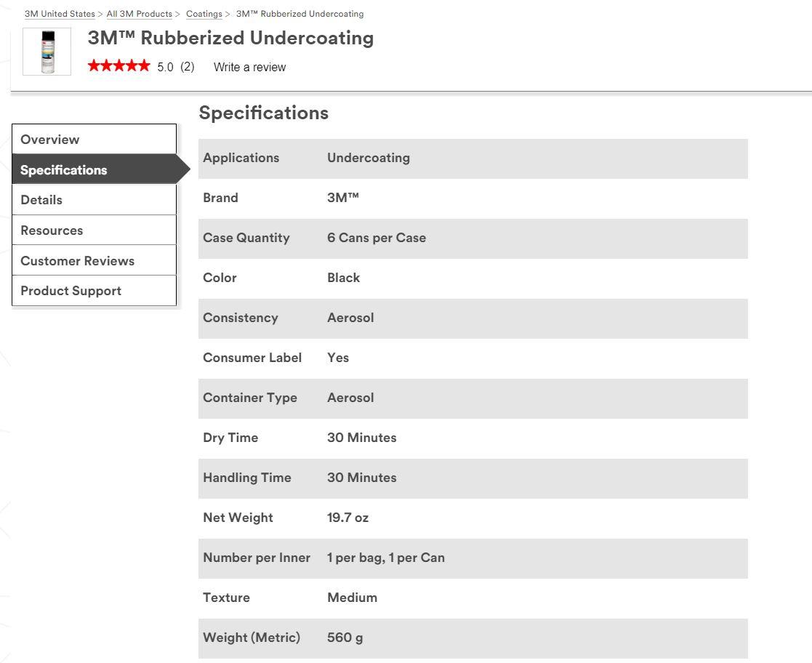The width and height of the screenshot is (812, 663).
Task: Select the Dry Time 30 Minutes row
Action: tap(473, 438)
